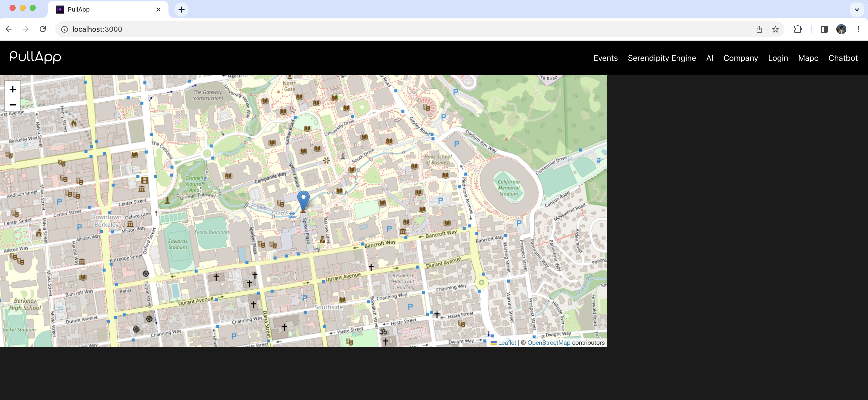The height and width of the screenshot is (400, 868).
Task: Open the Chrome three-dot menu
Action: 858,29
